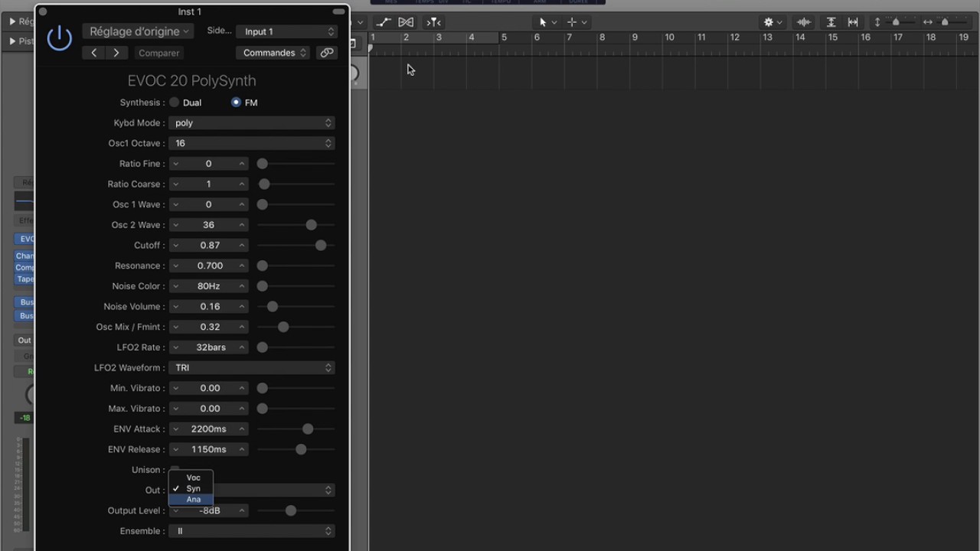Click the Comparer button

(x=159, y=53)
